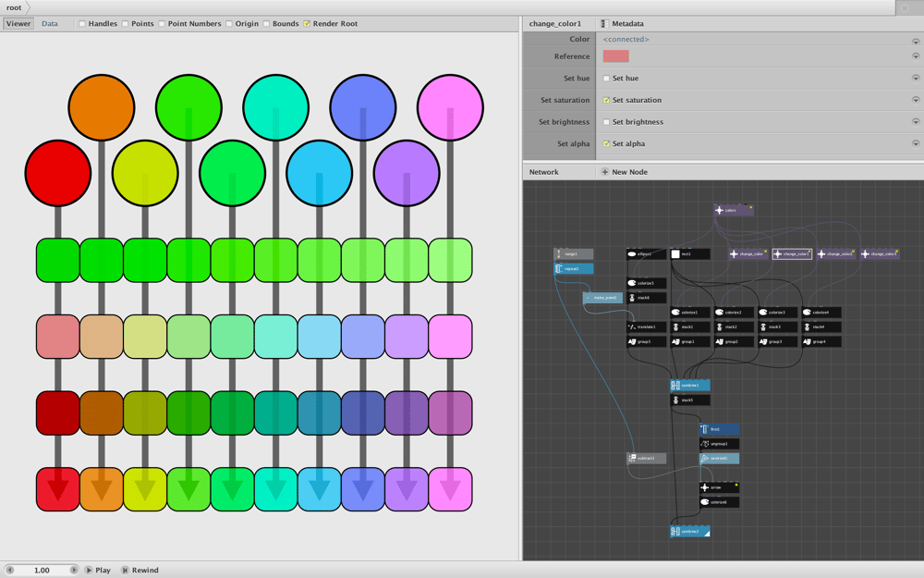
Task: Select the rect1 node
Action: click(690, 254)
